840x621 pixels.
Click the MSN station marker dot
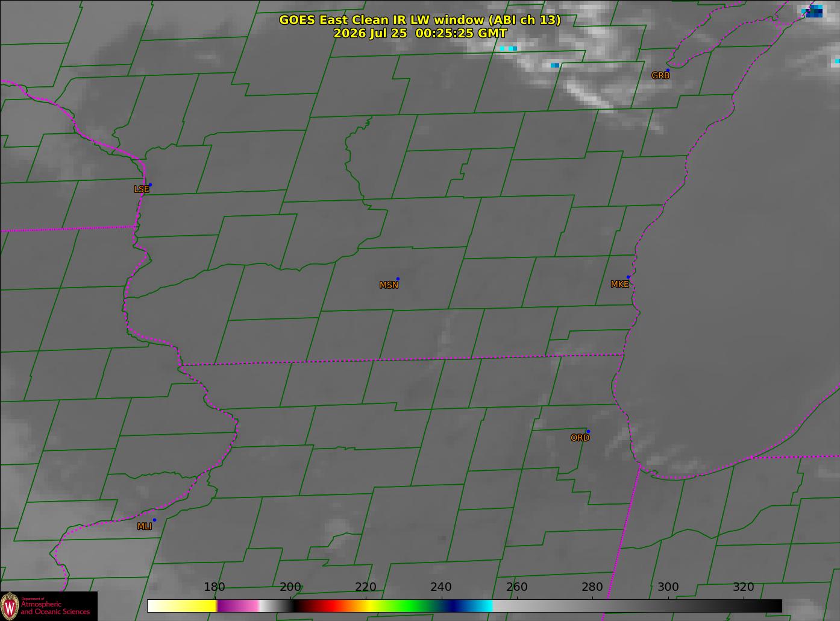click(x=398, y=279)
